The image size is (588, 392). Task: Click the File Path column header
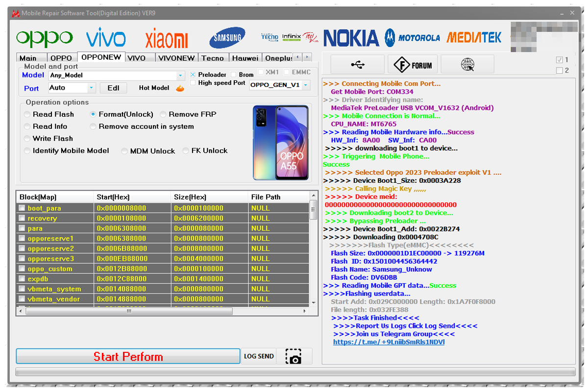pos(279,197)
